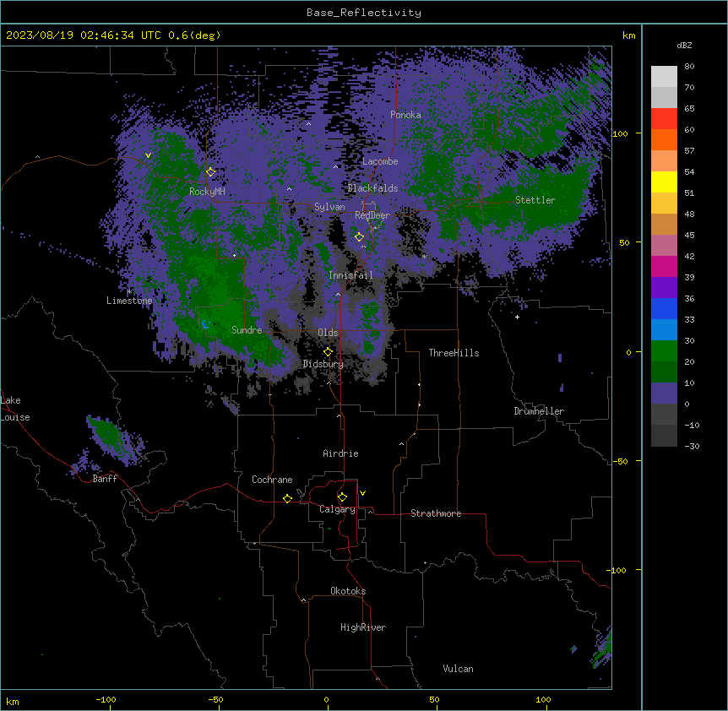
Task: Click the Airdrie city label
Action: pyautogui.click(x=341, y=453)
